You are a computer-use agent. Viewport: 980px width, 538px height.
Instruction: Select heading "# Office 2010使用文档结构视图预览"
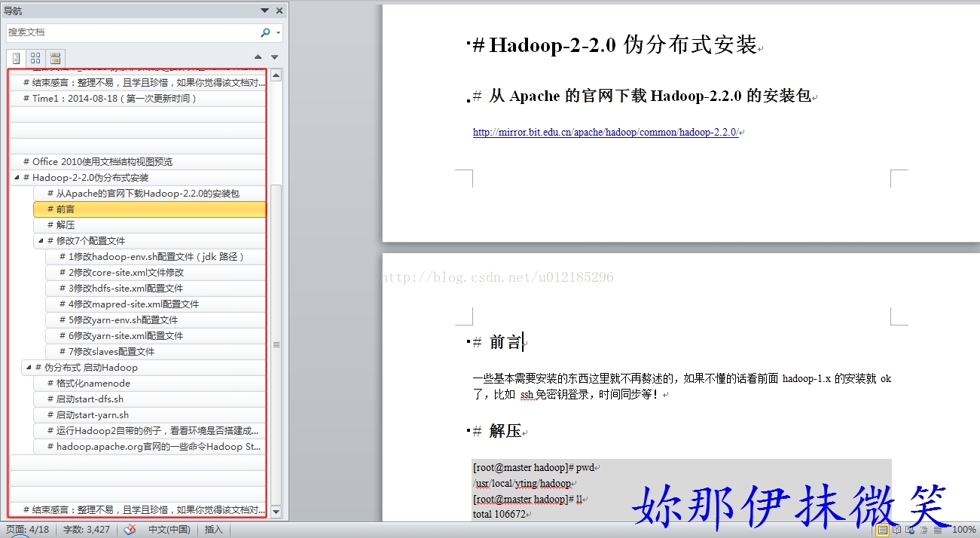pos(138,161)
